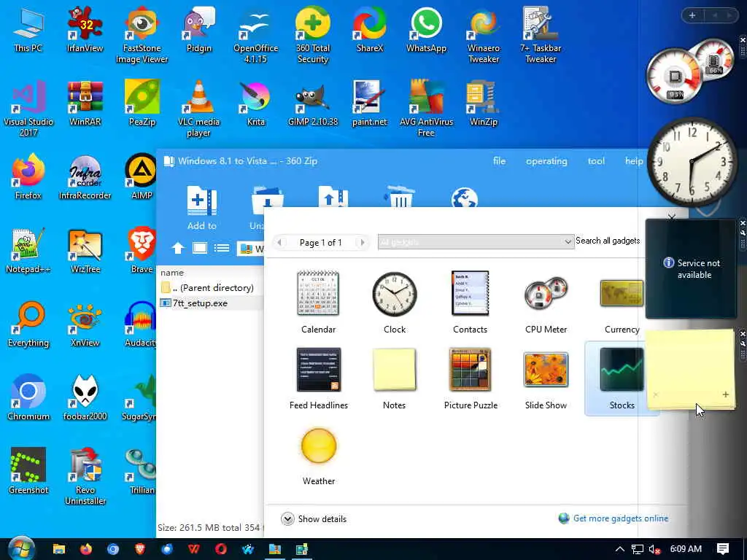Click Add to button in 360 Zip

click(x=202, y=208)
